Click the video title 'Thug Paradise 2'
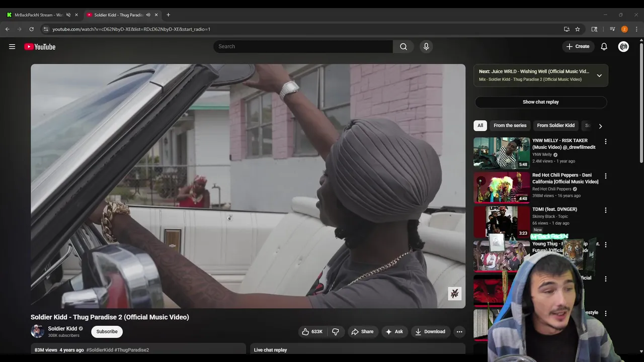This screenshot has height=362, width=644. coord(110,317)
